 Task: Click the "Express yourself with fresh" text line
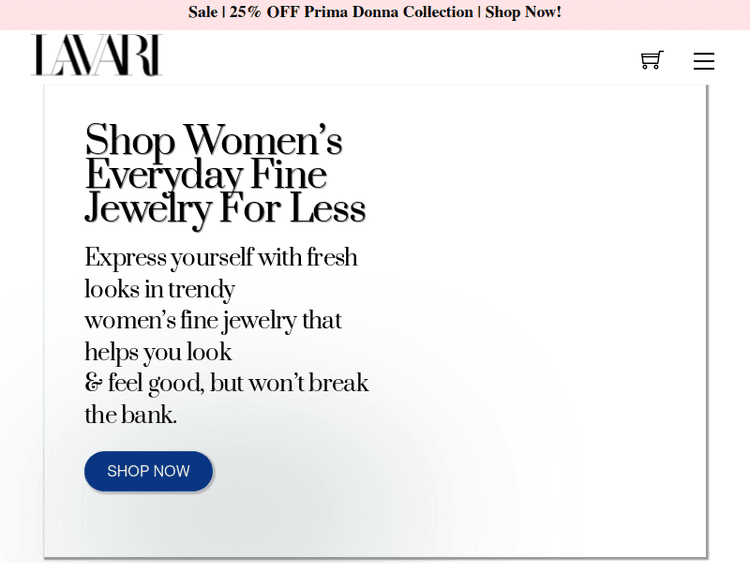(x=221, y=258)
